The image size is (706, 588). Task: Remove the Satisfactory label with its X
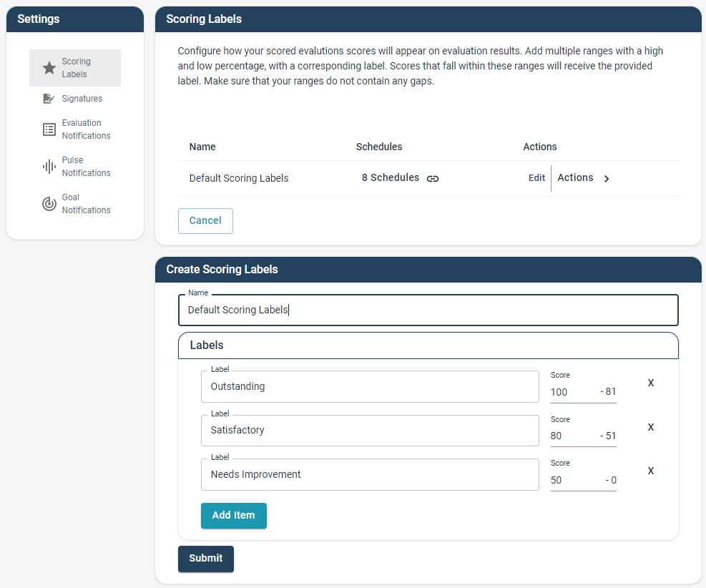point(650,427)
